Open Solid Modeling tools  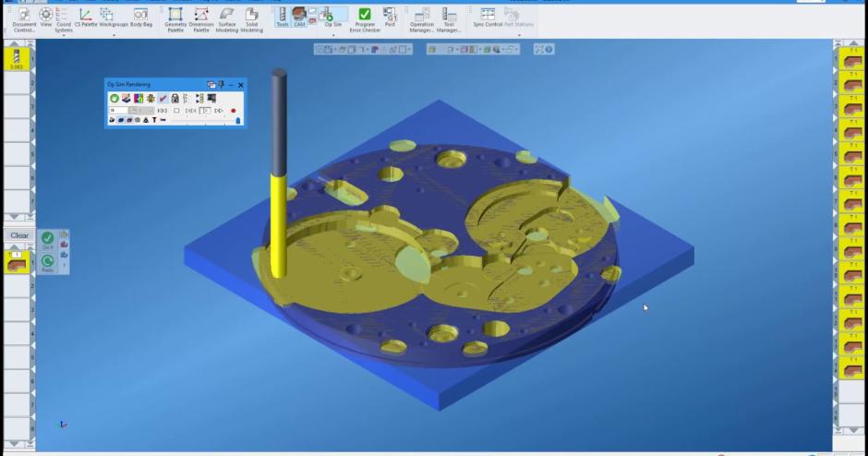pos(251,18)
